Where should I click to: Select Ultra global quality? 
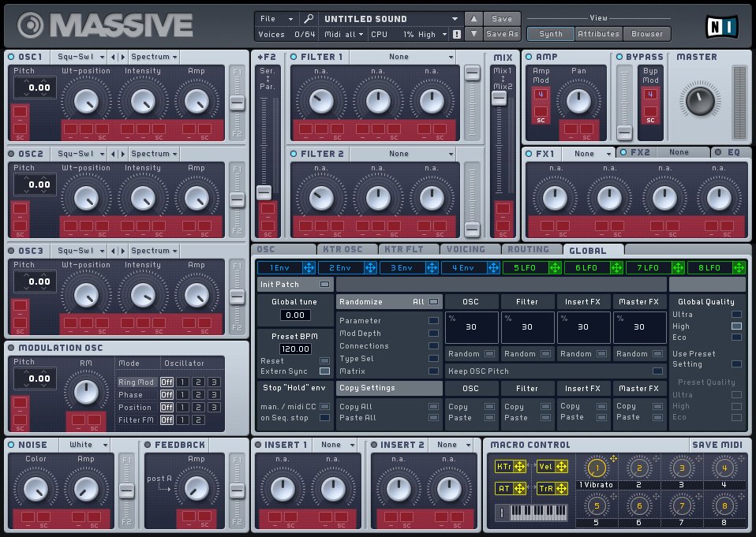[736, 315]
